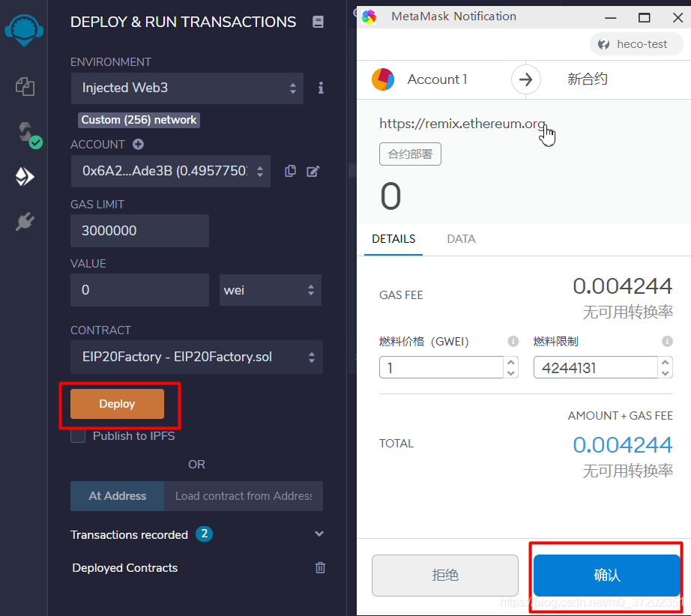Viewport: 691px width, 616px height.
Task: Click the transactions recorded count badge 2
Action: (204, 534)
